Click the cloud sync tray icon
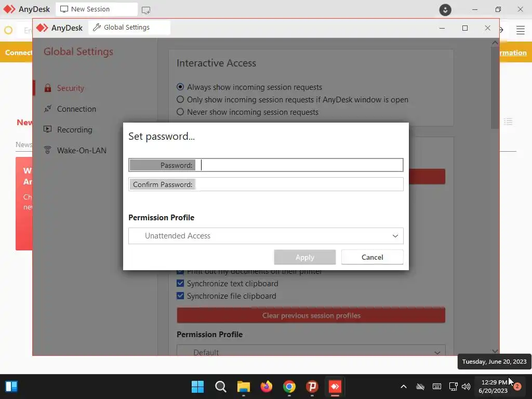The width and height of the screenshot is (532, 399). coord(420,387)
